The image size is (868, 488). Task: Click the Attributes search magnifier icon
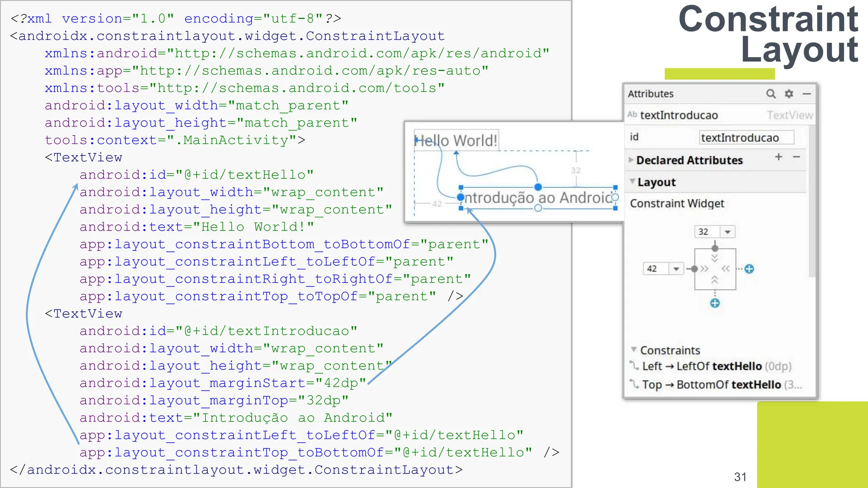point(771,94)
